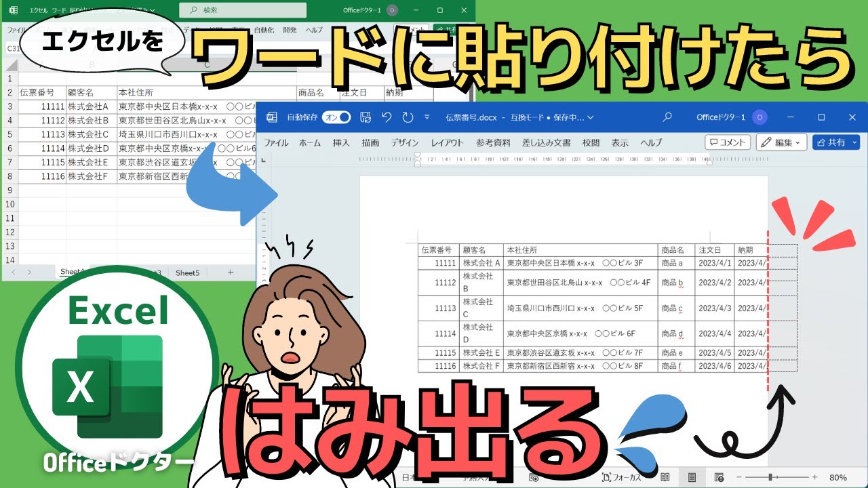Switch to the 挿入 tab in Word
868x488 pixels.
click(341, 143)
